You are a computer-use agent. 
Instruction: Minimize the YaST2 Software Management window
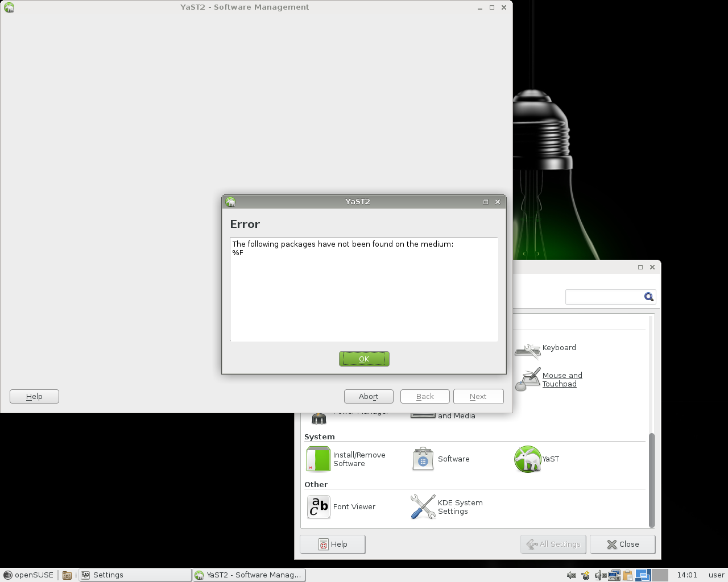pos(480,8)
